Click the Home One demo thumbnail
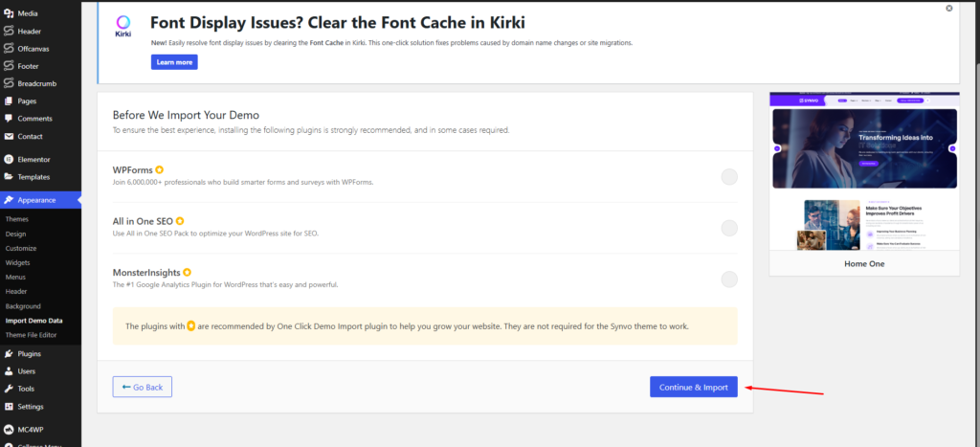Viewport: 980px width, 447px height. (x=863, y=172)
